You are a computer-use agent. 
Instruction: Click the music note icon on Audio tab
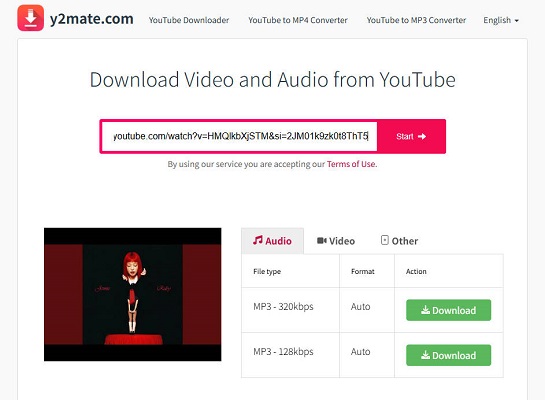point(258,240)
